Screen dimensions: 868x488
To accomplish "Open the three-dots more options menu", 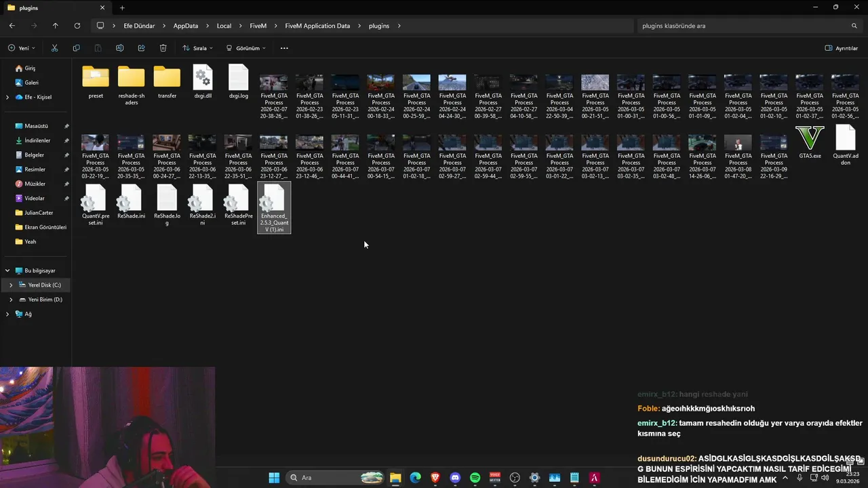I will (284, 48).
